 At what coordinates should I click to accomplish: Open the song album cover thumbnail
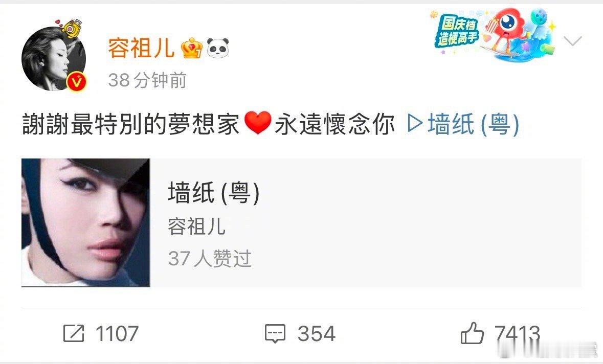click(x=86, y=222)
